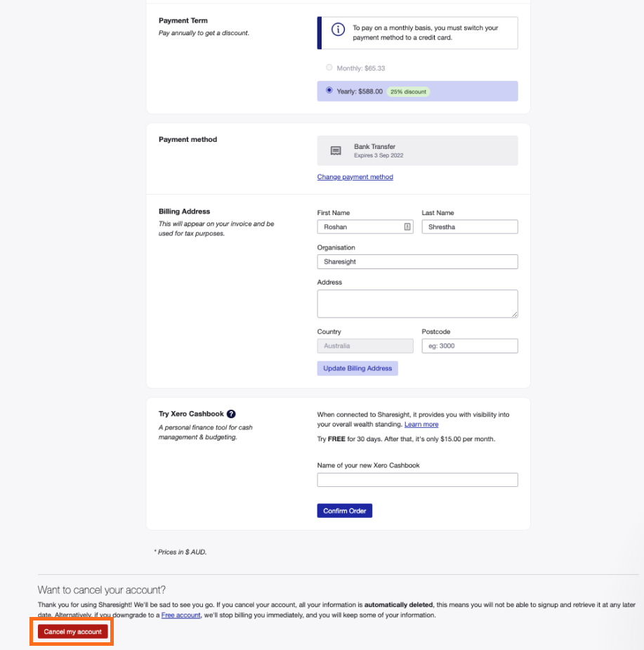644x650 pixels.
Task: Click the Cancel my account button
Action: pyautogui.click(x=70, y=631)
